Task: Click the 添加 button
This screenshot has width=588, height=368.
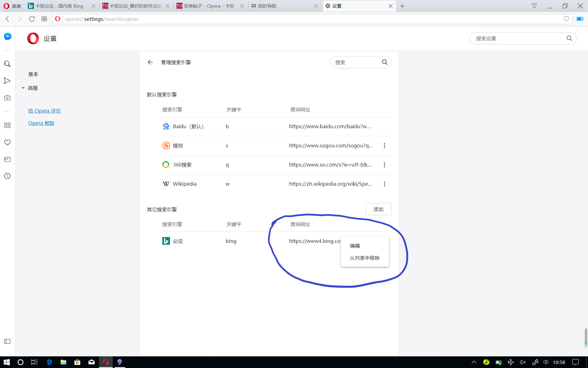Action: [x=378, y=209]
